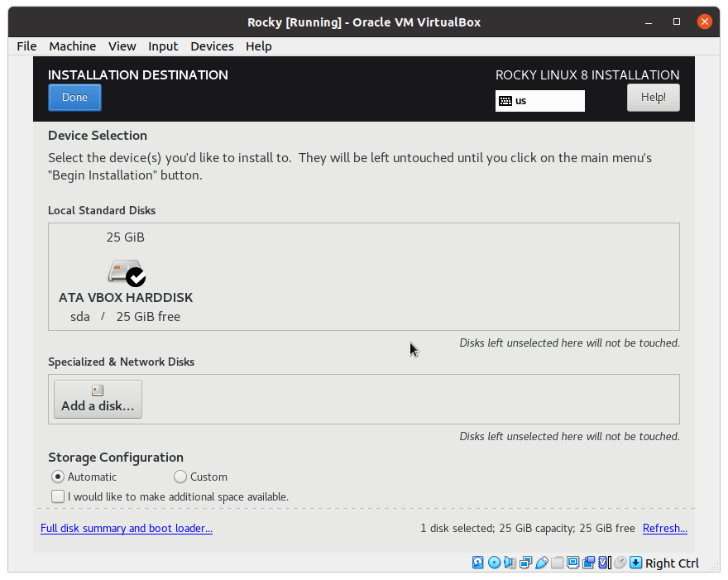
Task: Click the 'Add a disk...' button
Action: [x=98, y=400]
